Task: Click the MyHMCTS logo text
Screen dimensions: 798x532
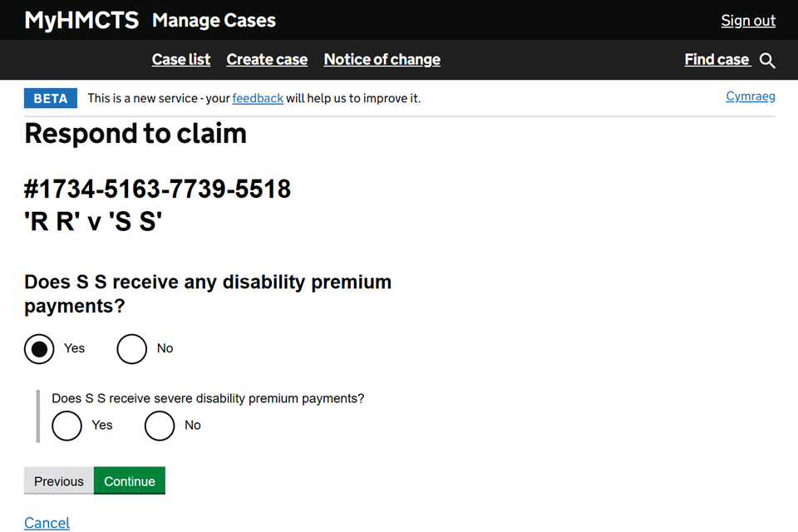Action: click(x=81, y=21)
